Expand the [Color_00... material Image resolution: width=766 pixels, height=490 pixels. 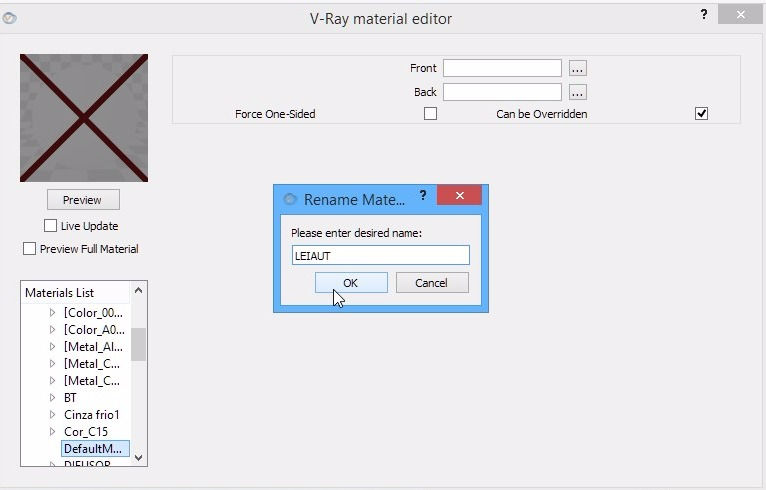52,313
